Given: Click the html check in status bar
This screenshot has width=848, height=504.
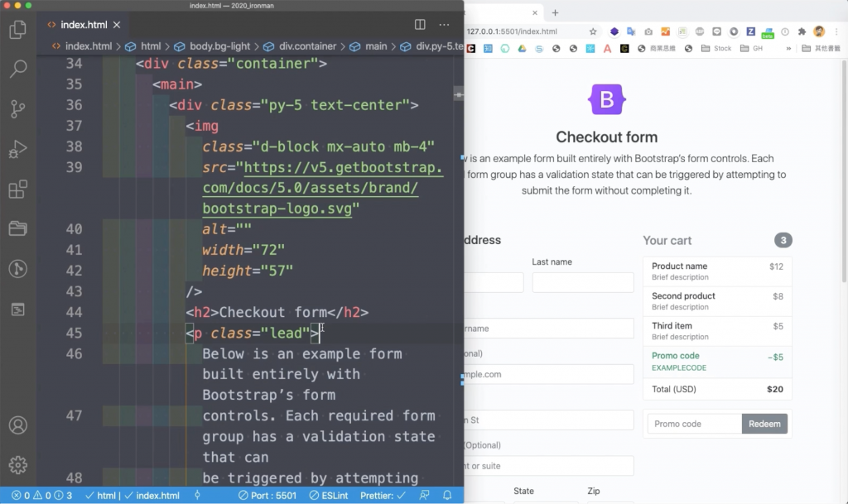Looking at the screenshot, I should point(100,496).
